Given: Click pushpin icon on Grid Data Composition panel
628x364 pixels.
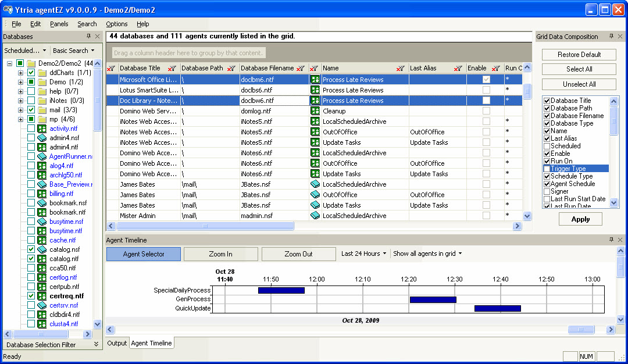Looking at the screenshot, I should [611, 37].
